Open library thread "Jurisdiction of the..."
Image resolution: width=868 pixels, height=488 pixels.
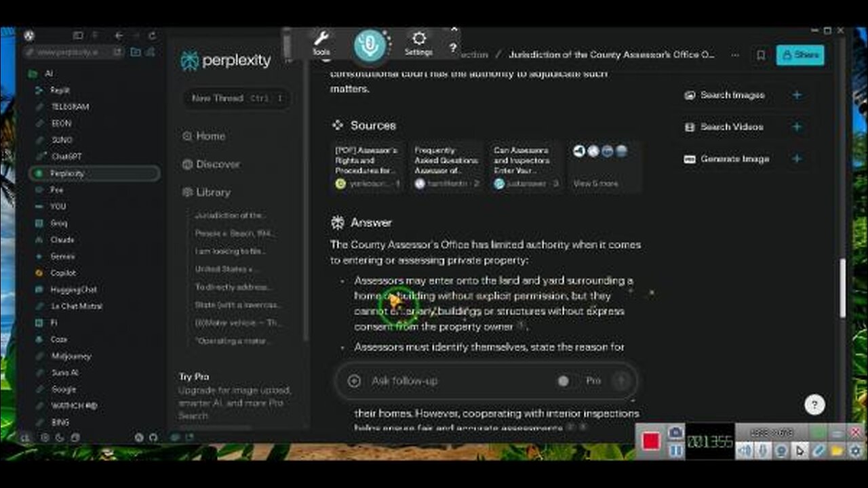click(231, 215)
